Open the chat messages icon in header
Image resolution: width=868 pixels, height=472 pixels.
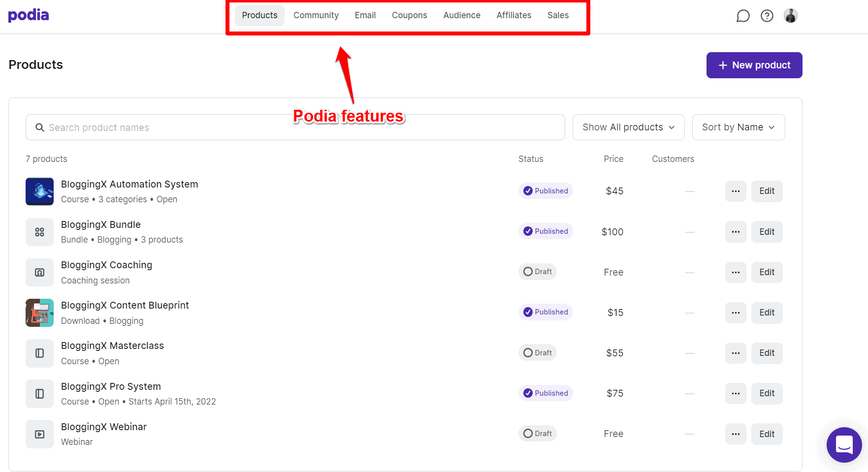tap(743, 16)
